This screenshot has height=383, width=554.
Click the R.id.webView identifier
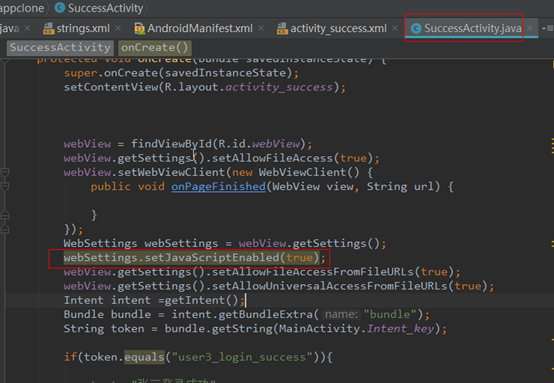pyautogui.click(x=259, y=144)
